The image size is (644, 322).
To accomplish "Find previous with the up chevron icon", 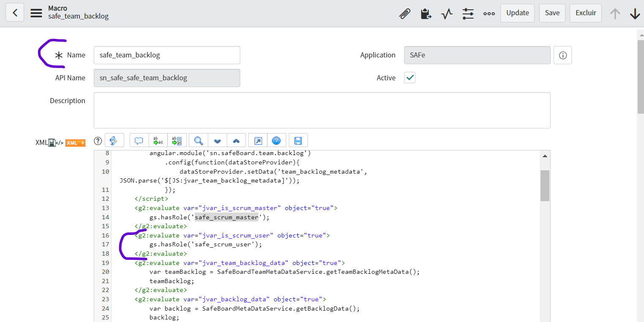I will (236, 140).
